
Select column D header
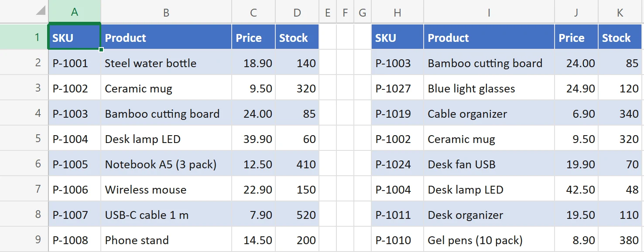[297, 12]
